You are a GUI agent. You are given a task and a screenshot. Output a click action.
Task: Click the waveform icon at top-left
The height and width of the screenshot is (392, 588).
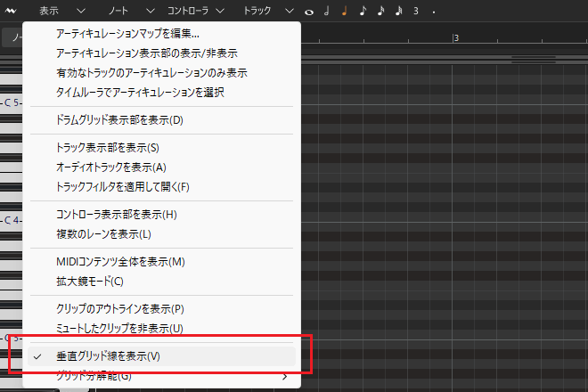point(11,11)
